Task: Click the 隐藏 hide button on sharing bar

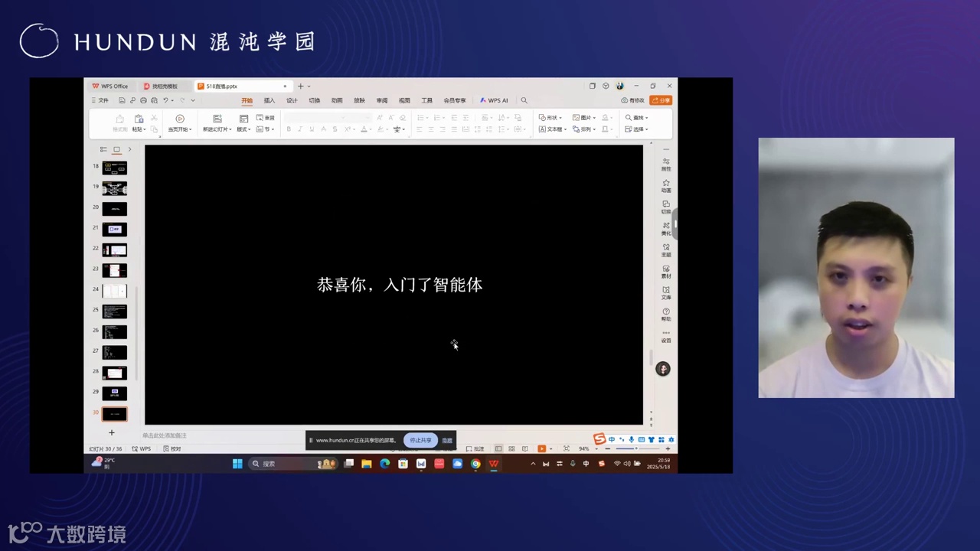Action: pos(447,440)
